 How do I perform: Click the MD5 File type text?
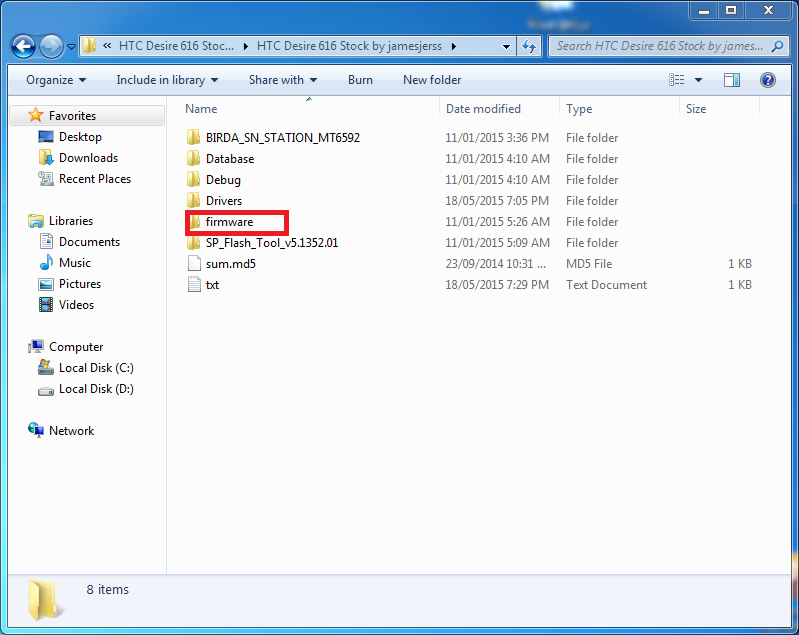(589, 263)
